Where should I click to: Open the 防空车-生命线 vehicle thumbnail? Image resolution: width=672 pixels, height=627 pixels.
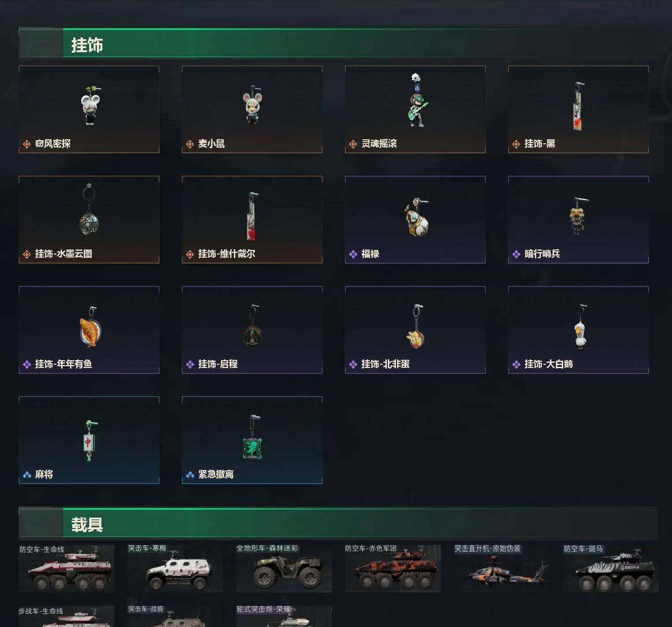[66, 568]
